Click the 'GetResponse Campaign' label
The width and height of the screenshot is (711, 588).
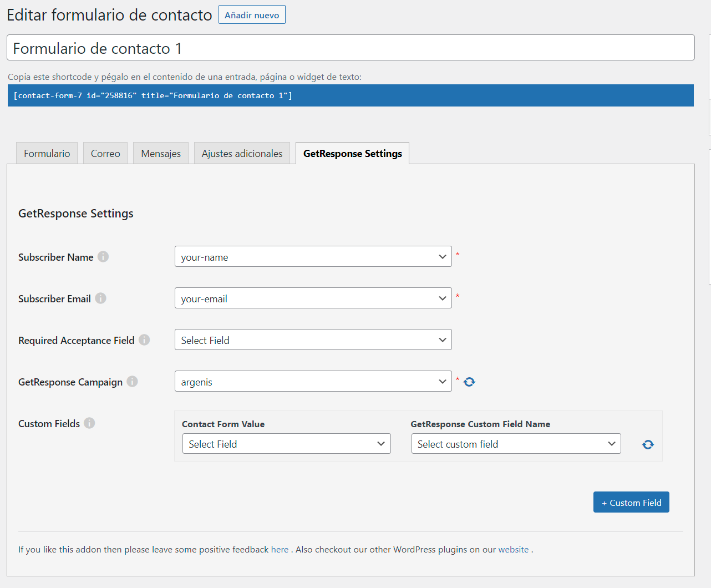click(x=70, y=382)
